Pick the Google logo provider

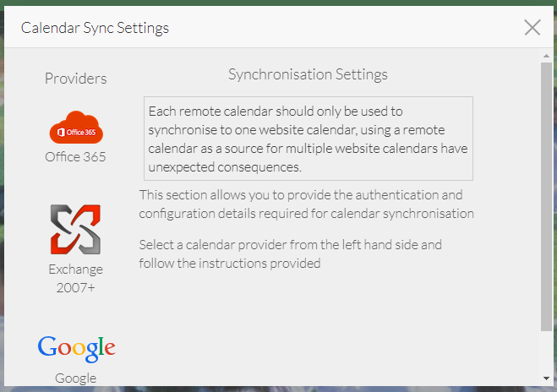(x=76, y=347)
